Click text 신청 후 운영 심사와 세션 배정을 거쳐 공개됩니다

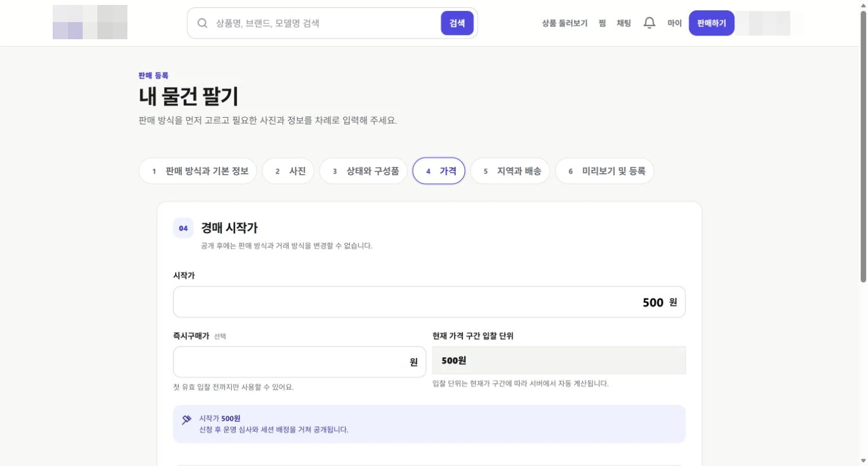274,429
